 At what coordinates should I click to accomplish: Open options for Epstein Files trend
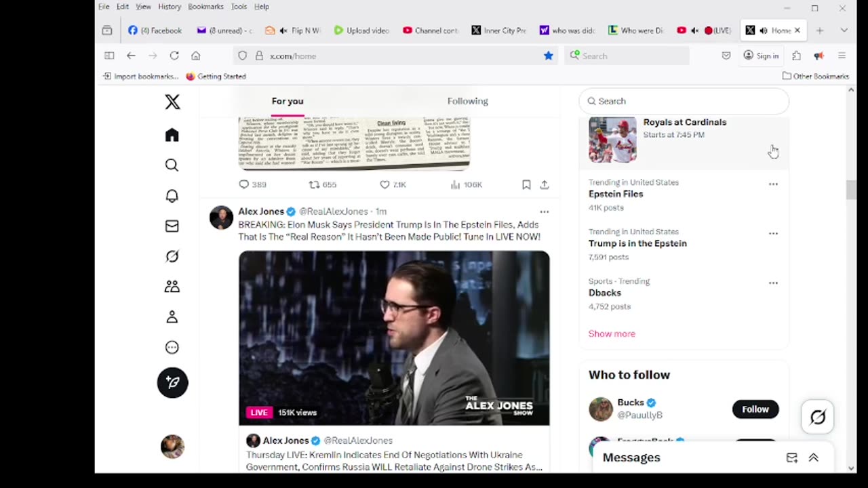pyautogui.click(x=773, y=184)
